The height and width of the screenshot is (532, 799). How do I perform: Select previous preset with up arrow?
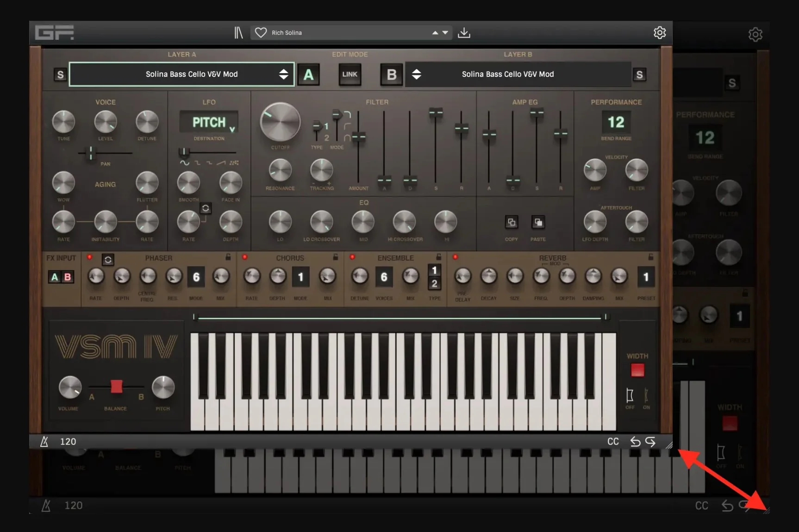(435, 33)
